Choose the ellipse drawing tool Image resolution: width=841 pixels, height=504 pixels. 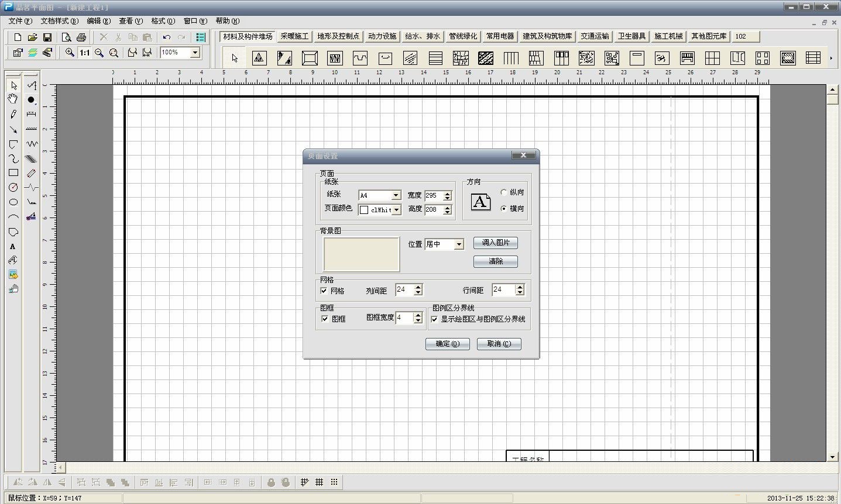click(x=13, y=202)
